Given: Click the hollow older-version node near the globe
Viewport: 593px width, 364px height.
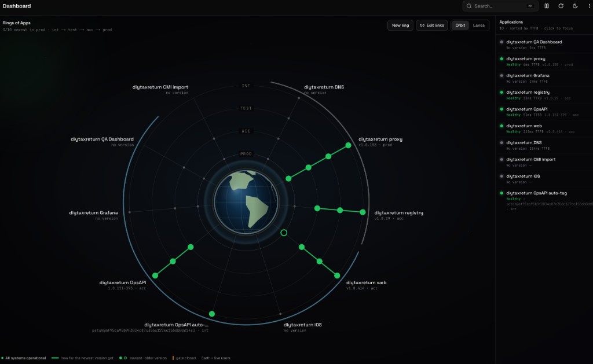Looking at the screenshot, I should (284, 233).
